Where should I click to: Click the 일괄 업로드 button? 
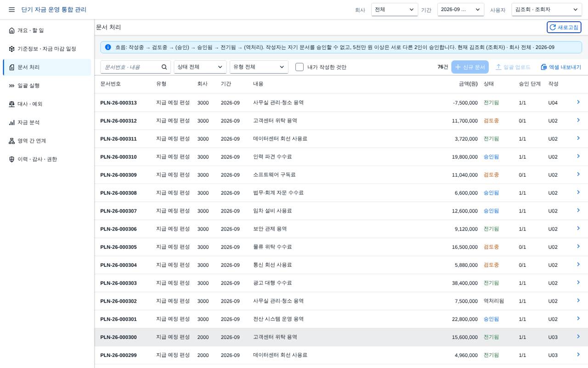click(513, 67)
